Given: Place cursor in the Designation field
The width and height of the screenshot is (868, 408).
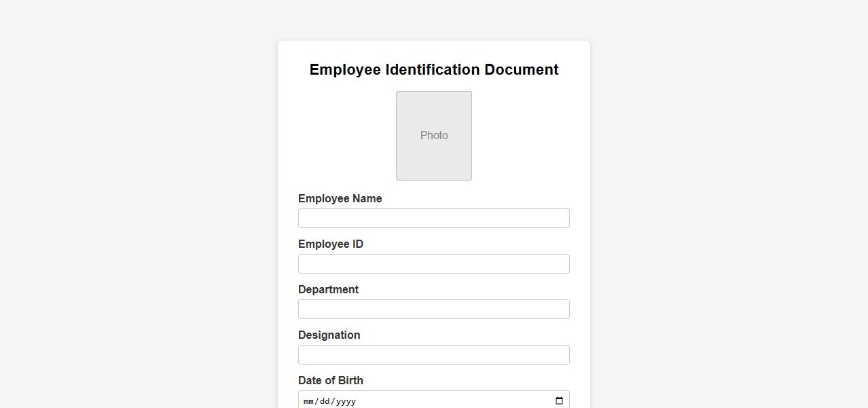Looking at the screenshot, I should pos(434,355).
